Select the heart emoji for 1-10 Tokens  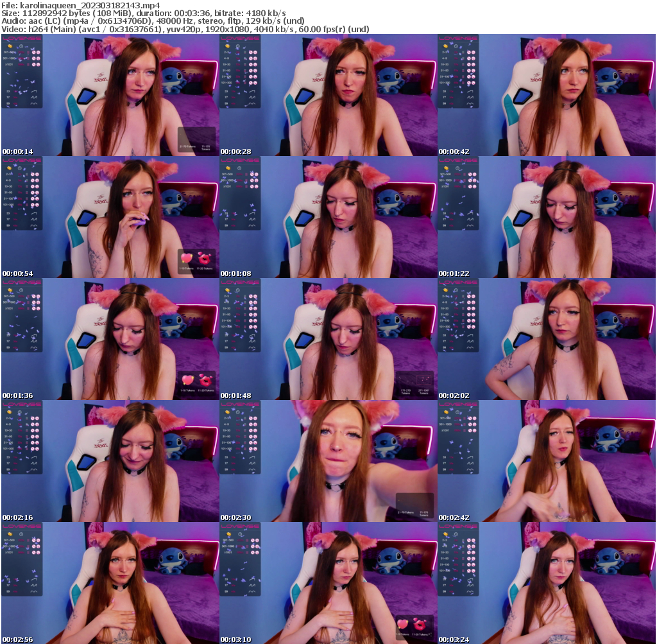(188, 380)
